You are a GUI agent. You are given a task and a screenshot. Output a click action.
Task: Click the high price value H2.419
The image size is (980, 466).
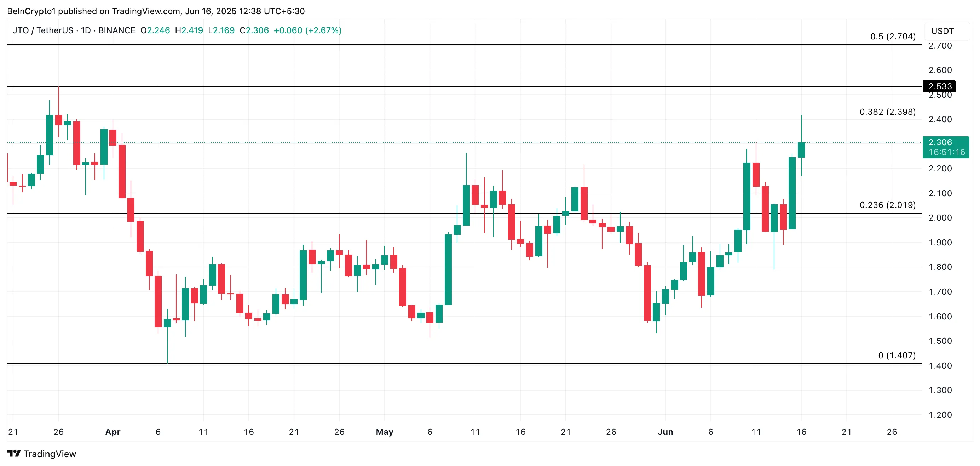point(189,30)
